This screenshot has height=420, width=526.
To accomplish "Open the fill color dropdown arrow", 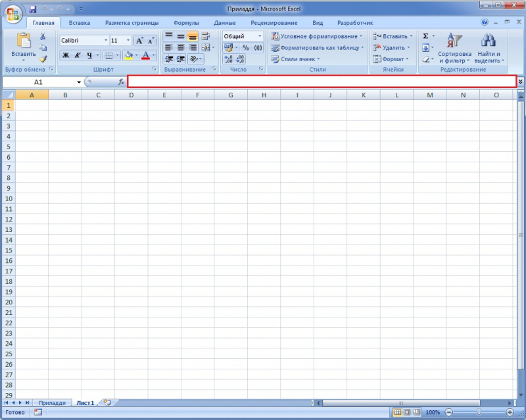I will 137,55.
